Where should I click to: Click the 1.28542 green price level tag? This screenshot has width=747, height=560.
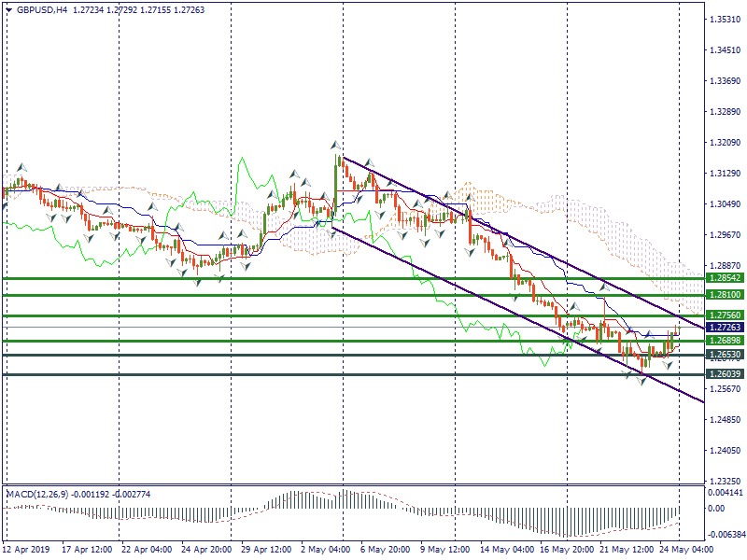pyautogui.click(x=725, y=278)
